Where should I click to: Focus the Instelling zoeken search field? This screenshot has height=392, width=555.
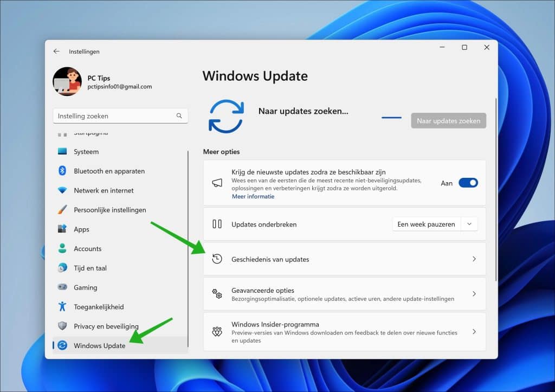pos(120,116)
